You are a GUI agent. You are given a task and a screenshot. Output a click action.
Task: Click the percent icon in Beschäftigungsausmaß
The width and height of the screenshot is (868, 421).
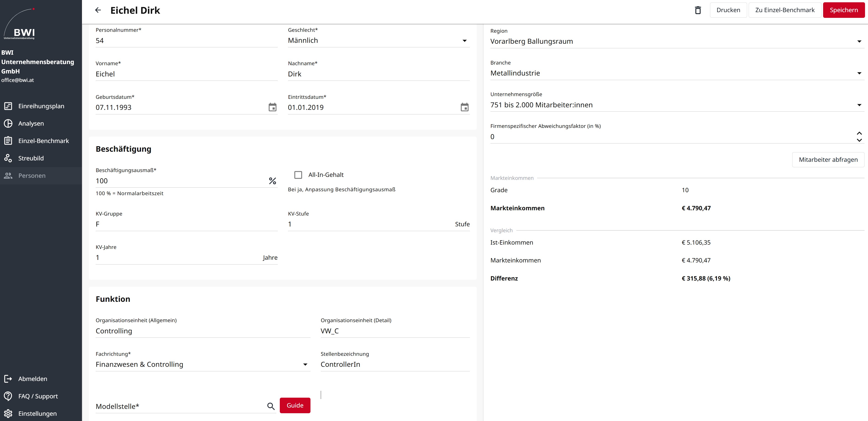(272, 181)
